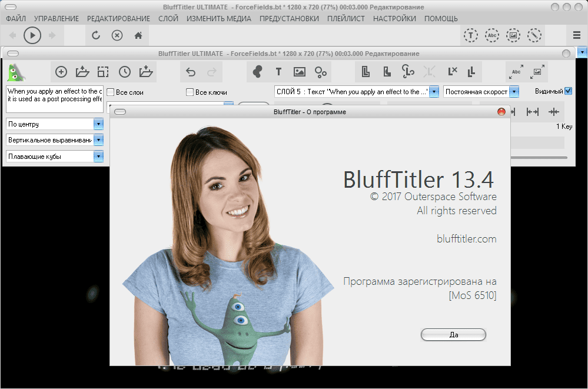This screenshot has height=389, width=588.
Task: Click the dashed-circle crossed pencil icon
Action: [534, 35]
